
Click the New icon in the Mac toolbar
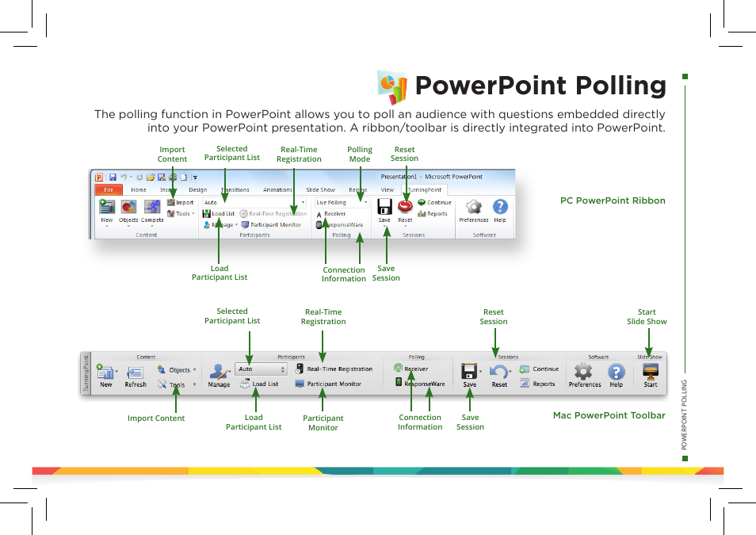(x=105, y=372)
